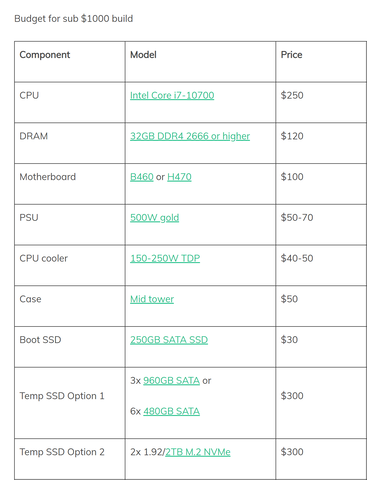Select the Component column header cell
Viewport: 367px width, 480px height.
70,62
